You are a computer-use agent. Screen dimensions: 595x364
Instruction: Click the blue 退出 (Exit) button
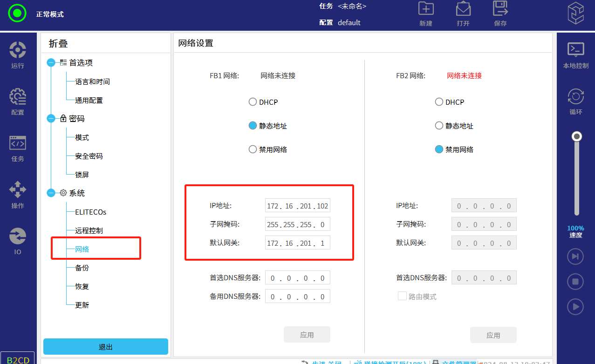point(106,347)
